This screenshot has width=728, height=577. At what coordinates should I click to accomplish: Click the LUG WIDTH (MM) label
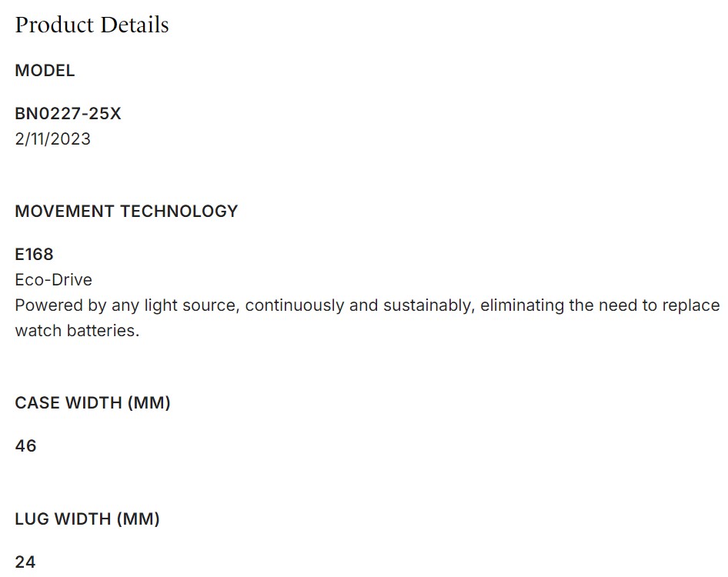click(x=87, y=519)
